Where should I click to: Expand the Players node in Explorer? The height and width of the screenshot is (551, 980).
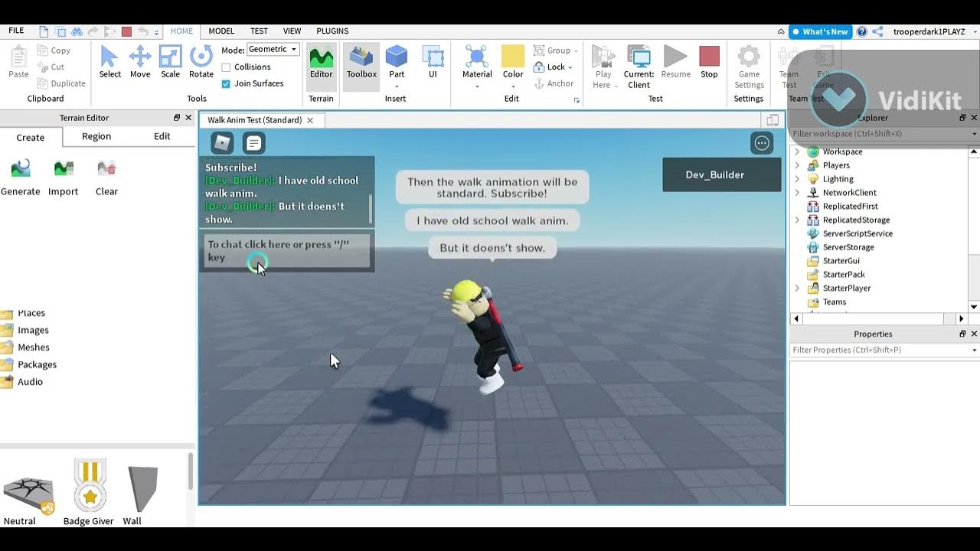pyautogui.click(x=797, y=165)
